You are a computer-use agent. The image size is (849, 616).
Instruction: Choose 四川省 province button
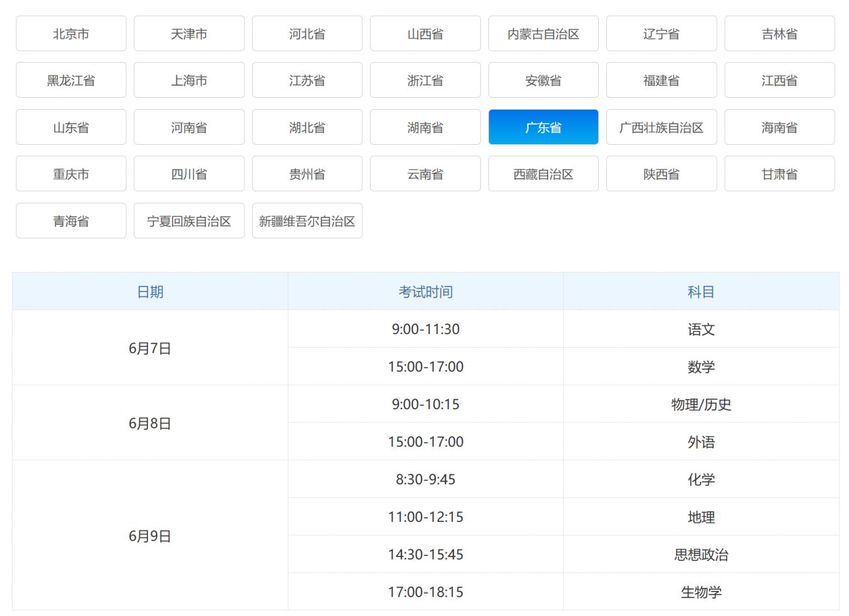coord(189,174)
